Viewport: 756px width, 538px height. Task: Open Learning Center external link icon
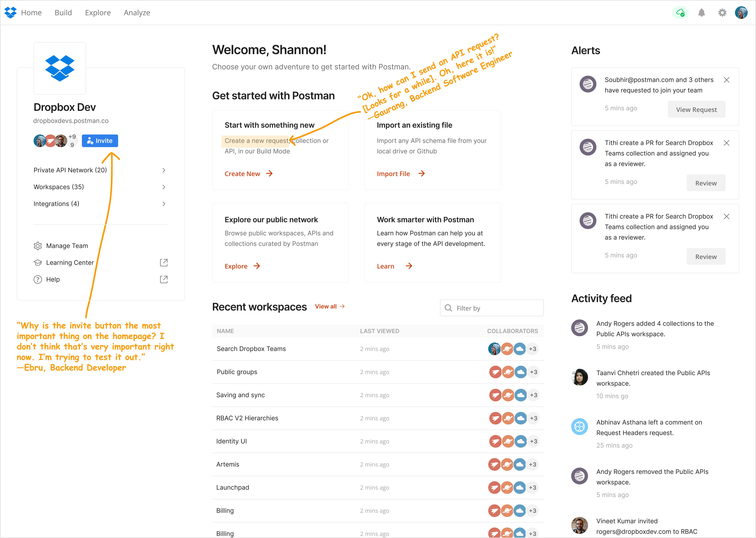pyautogui.click(x=164, y=263)
